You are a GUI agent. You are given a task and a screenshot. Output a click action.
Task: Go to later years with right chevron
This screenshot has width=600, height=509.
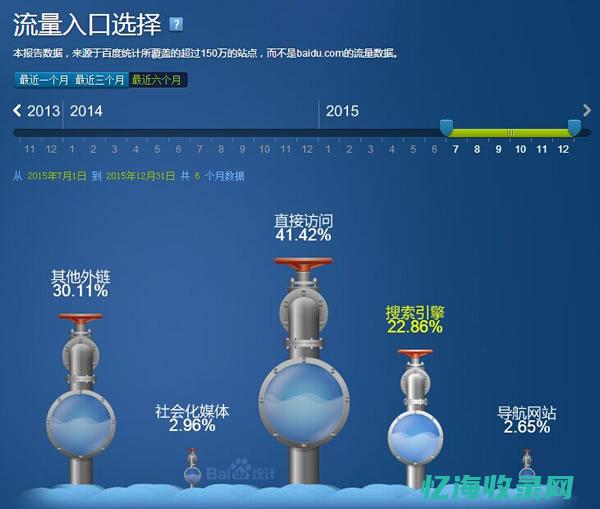(x=587, y=110)
